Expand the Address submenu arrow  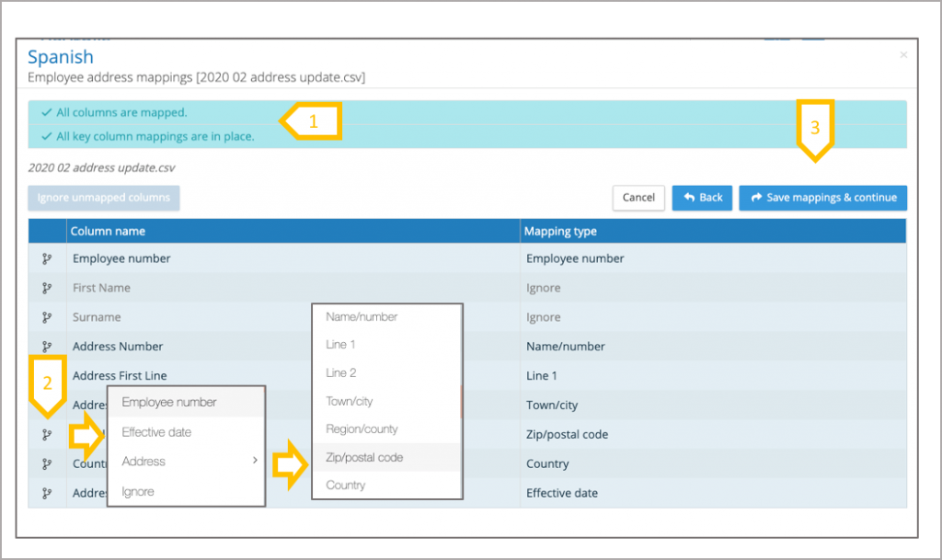(255, 462)
